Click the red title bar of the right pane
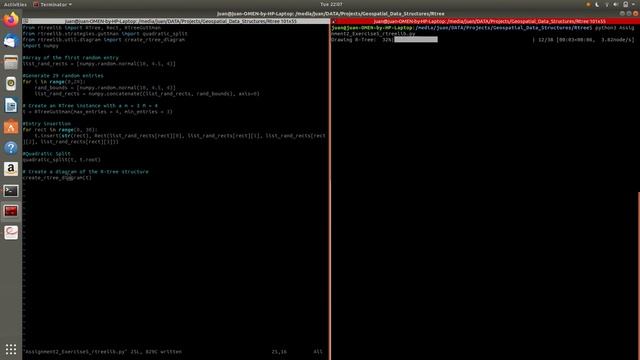The width and height of the screenshot is (640, 360). 486,21
